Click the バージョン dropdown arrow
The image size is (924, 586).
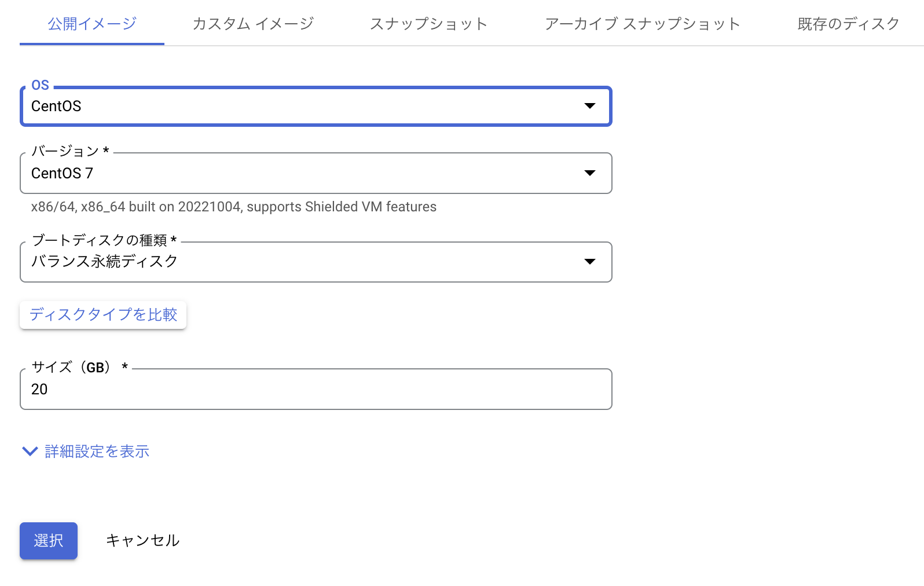pyautogui.click(x=590, y=173)
